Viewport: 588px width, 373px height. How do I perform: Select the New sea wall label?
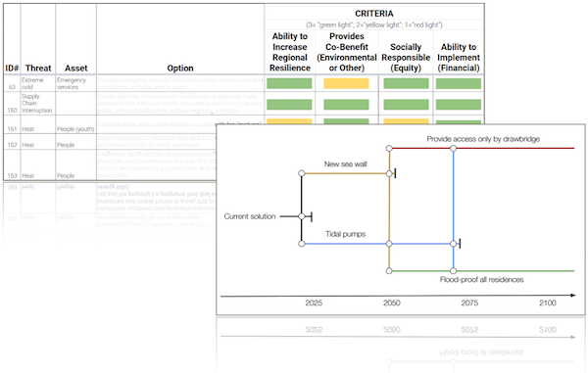coord(345,164)
